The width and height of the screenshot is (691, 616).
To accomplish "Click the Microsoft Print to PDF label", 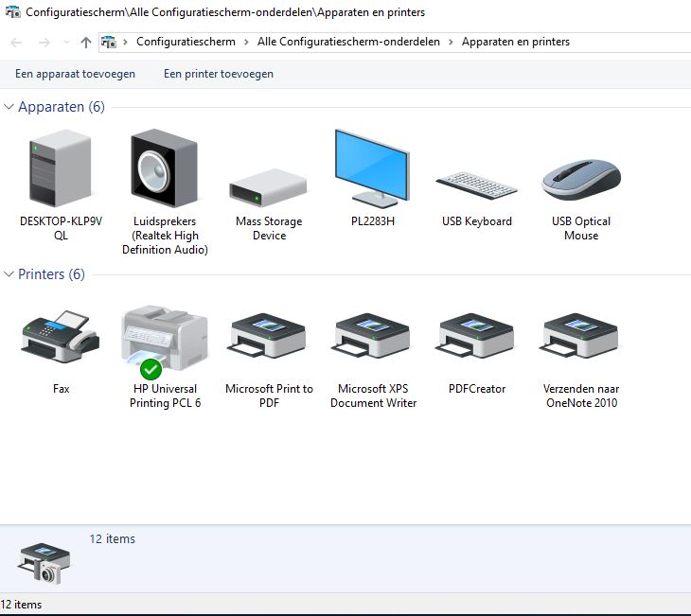I will (269, 396).
